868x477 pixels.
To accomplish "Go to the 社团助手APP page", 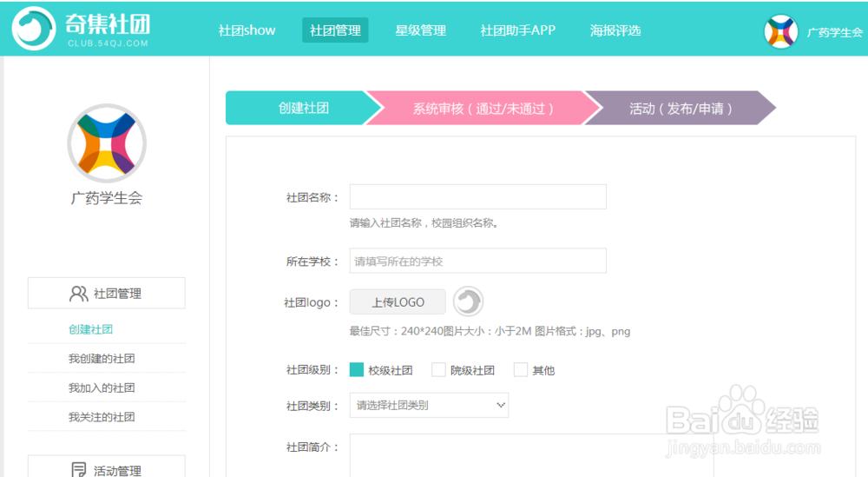I will pos(517,30).
